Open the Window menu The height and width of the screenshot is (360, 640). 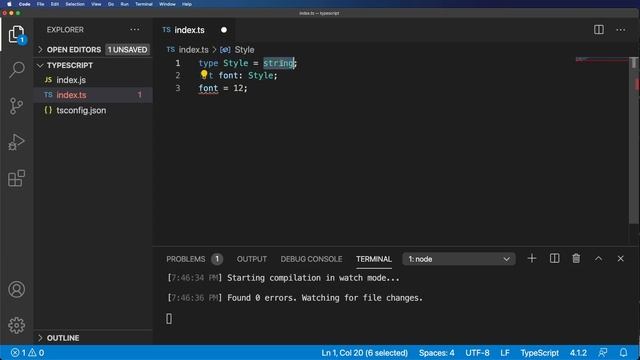167,4
